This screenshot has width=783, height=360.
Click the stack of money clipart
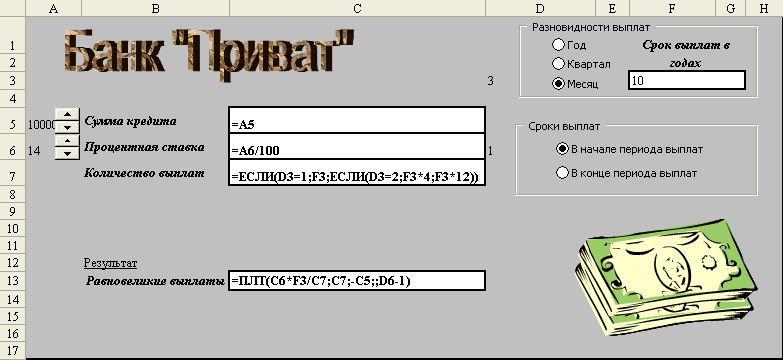point(665,277)
